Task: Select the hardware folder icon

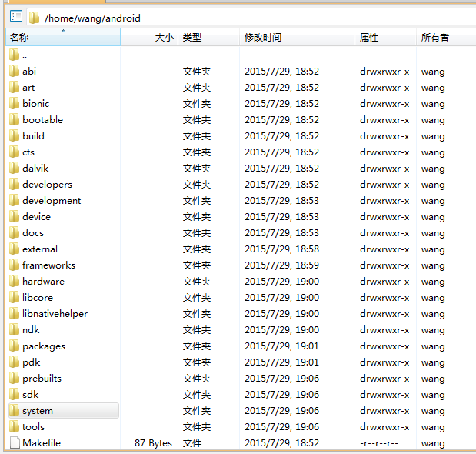Action: (15, 281)
